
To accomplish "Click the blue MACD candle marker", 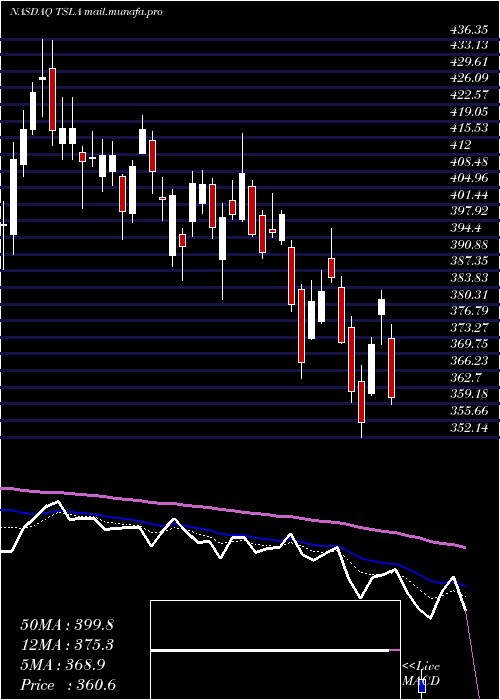I will pyautogui.click(x=422, y=688).
